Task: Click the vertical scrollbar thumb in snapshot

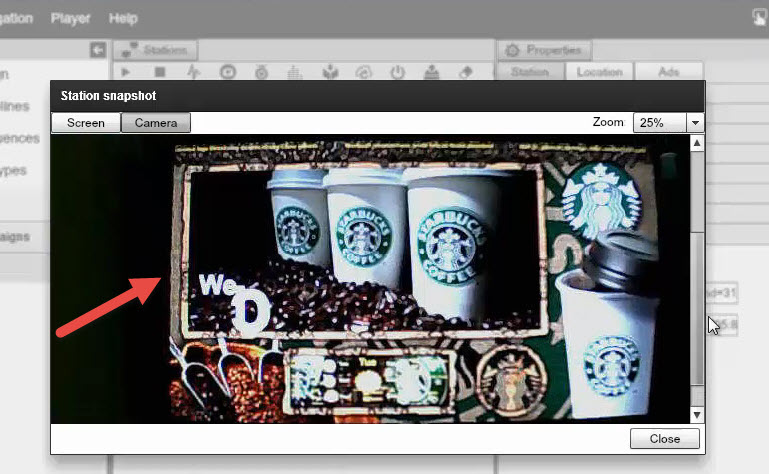Action: (x=697, y=309)
